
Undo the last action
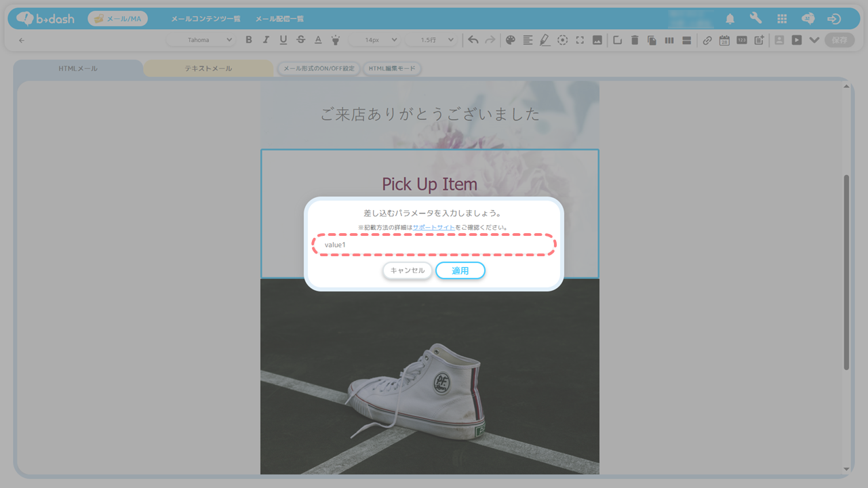(x=473, y=40)
